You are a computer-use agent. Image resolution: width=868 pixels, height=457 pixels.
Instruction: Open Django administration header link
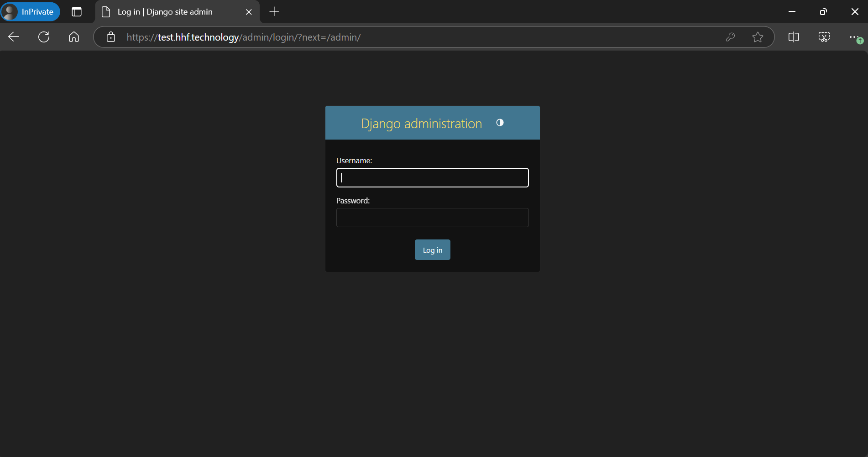pos(421,124)
